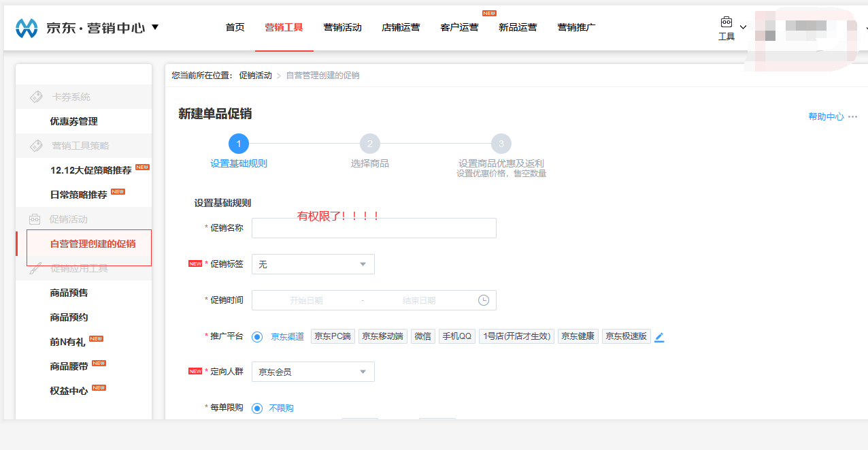This screenshot has height=450, width=868.
Task: Click the clock icon in 促销时间 field
Action: [x=483, y=300]
